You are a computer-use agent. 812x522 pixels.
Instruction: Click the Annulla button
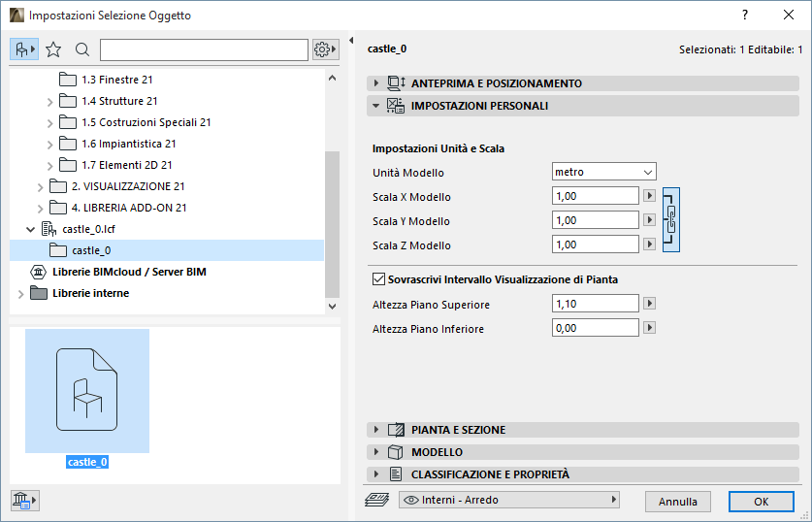[678, 502]
